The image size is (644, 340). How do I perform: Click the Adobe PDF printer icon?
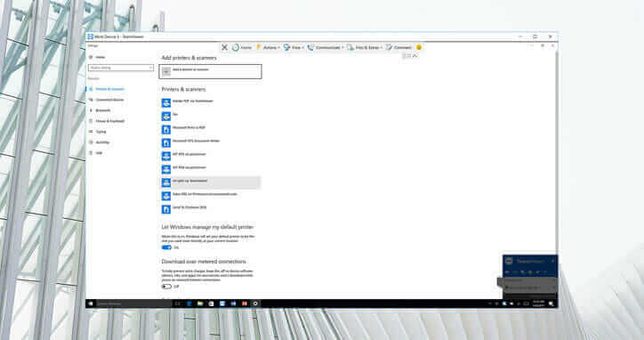coord(166,102)
